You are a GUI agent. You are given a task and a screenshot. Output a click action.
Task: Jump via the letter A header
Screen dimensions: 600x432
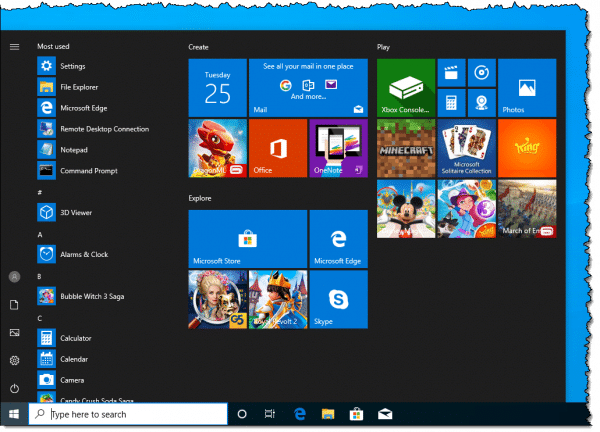[40, 235]
